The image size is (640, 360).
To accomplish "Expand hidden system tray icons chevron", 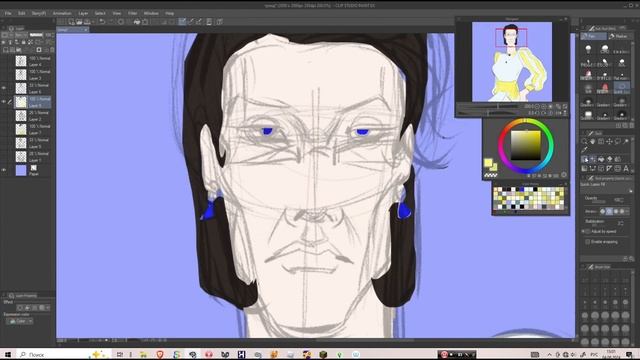I will pyautogui.click(x=549, y=354).
